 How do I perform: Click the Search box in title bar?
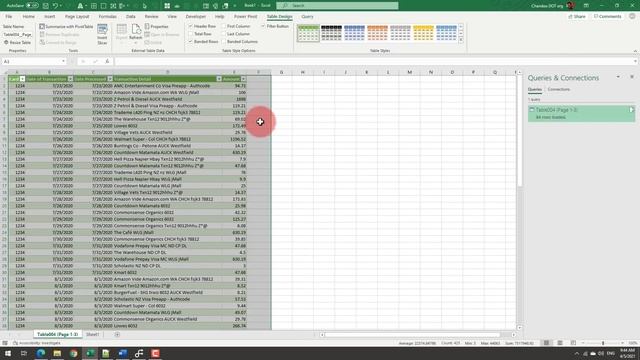[337, 6]
